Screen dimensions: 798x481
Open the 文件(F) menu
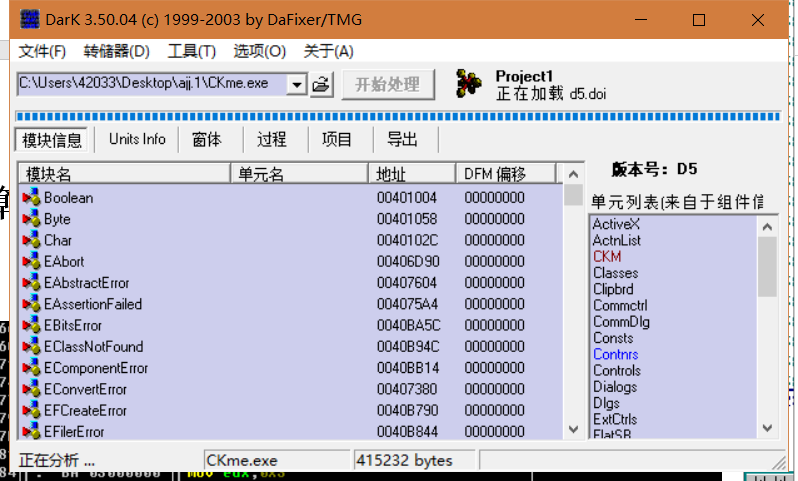pyautogui.click(x=42, y=51)
